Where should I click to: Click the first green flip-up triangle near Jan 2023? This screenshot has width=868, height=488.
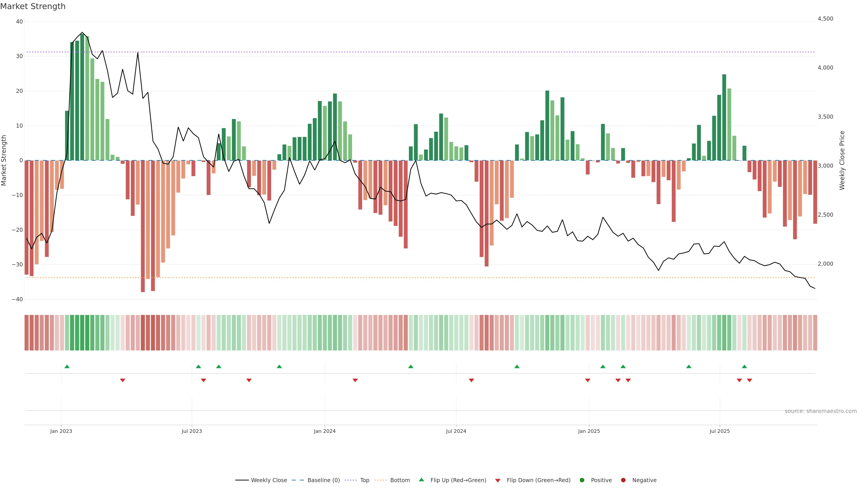[x=67, y=366]
